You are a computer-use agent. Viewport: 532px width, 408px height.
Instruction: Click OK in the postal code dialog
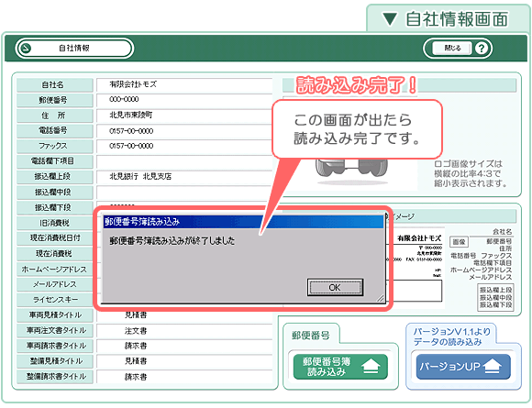(x=335, y=287)
